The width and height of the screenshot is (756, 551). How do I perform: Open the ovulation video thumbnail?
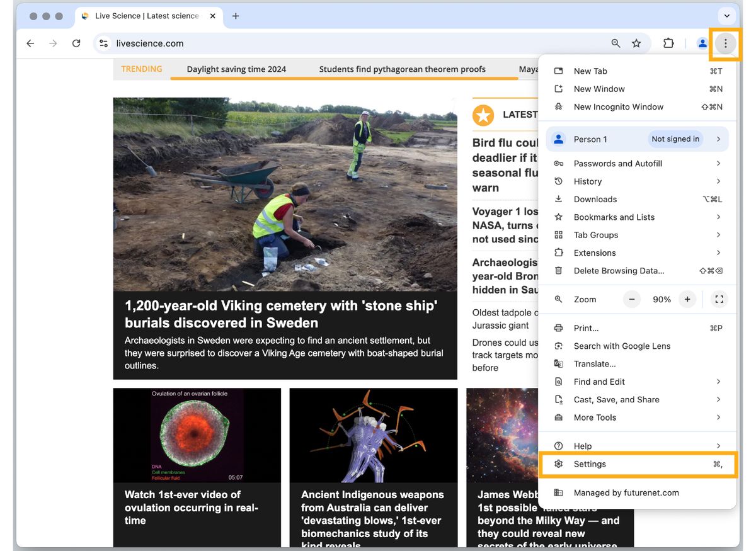click(x=197, y=435)
